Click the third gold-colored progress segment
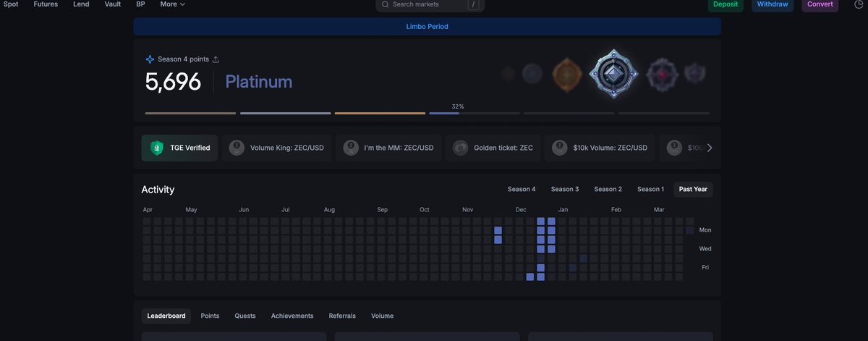 [x=380, y=113]
